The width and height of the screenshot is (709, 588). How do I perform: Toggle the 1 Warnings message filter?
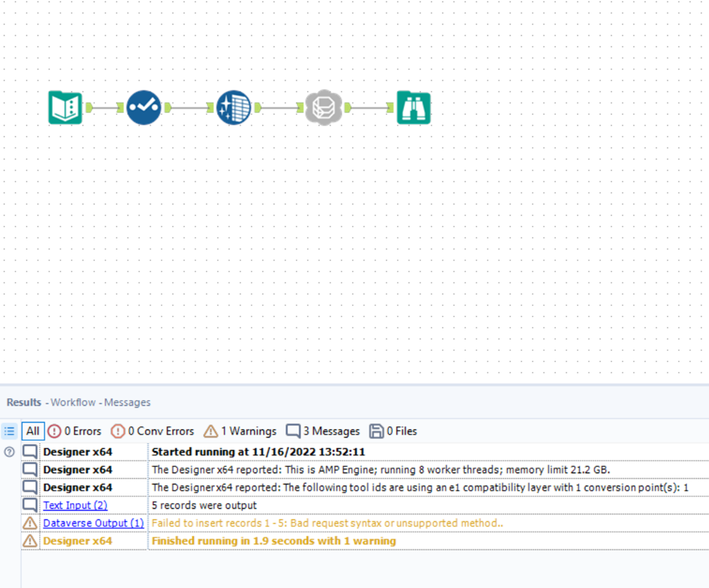click(x=242, y=431)
